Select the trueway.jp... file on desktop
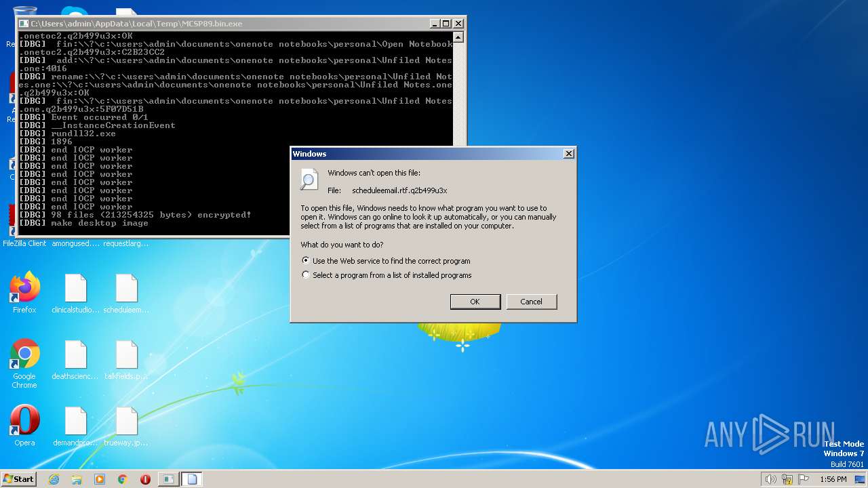Image resolution: width=868 pixels, height=488 pixels. click(127, 426)
